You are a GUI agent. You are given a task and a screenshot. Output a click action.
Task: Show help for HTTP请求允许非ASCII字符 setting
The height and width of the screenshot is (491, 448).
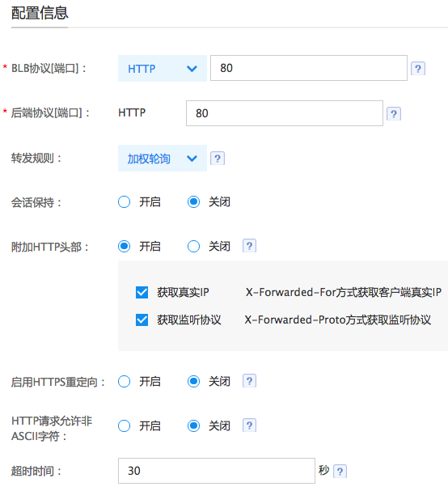pyautogui.click(x=249, y=425)
